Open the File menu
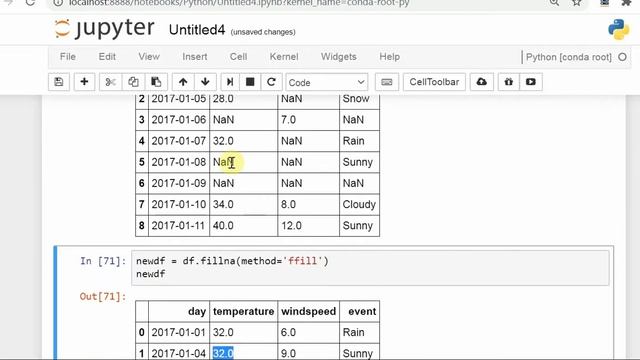Image resolution: width=640 pixels, height=360 pixels. [x=68, y=57]
